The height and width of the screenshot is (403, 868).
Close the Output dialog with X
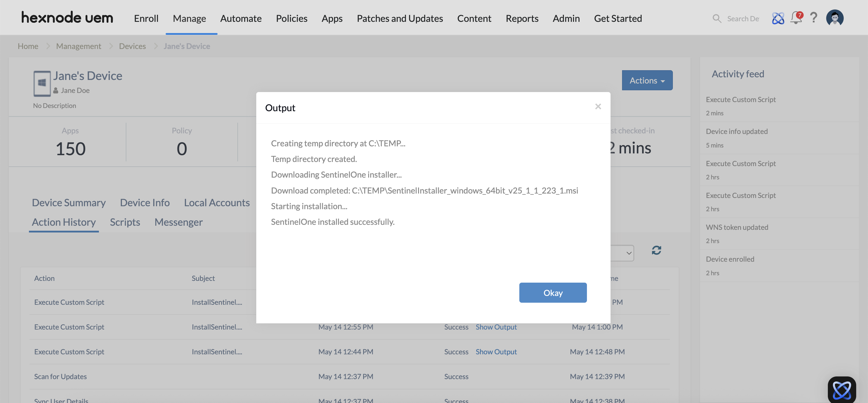click(x=598, y=107)
